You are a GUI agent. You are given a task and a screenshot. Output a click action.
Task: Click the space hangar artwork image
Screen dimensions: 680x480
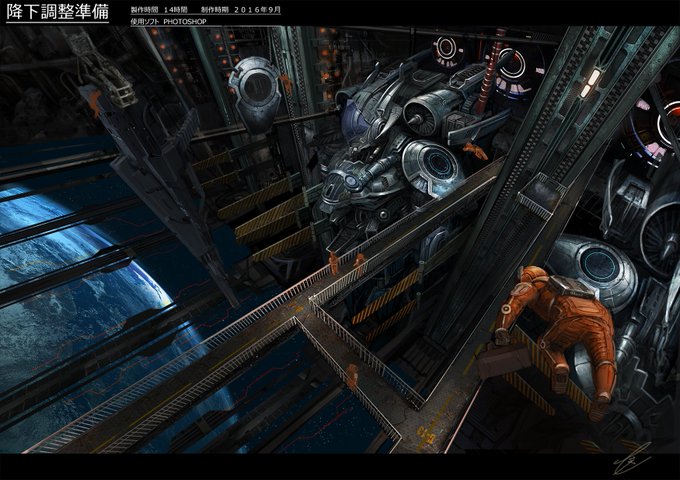(340, 239)
